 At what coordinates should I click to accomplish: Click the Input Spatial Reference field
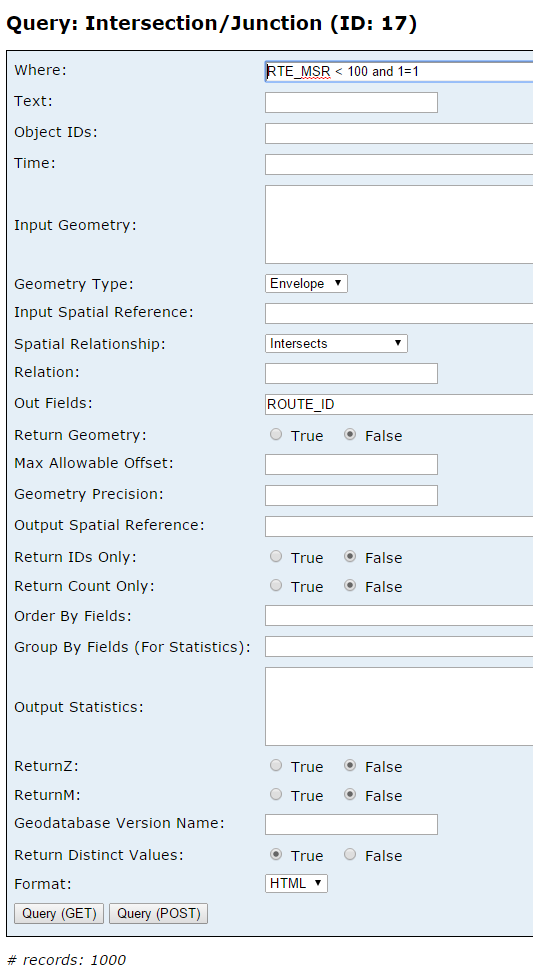click(x=399, y=313)
